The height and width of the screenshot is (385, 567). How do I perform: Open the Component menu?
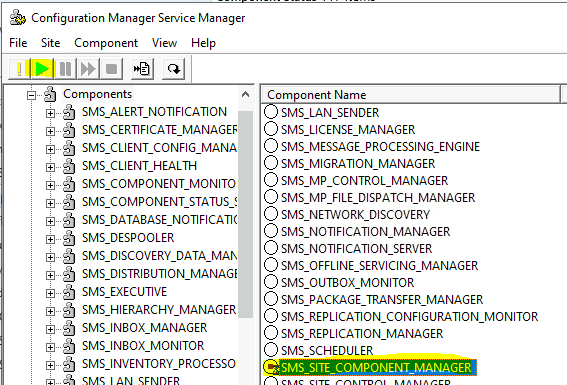(x=106, y=43)
